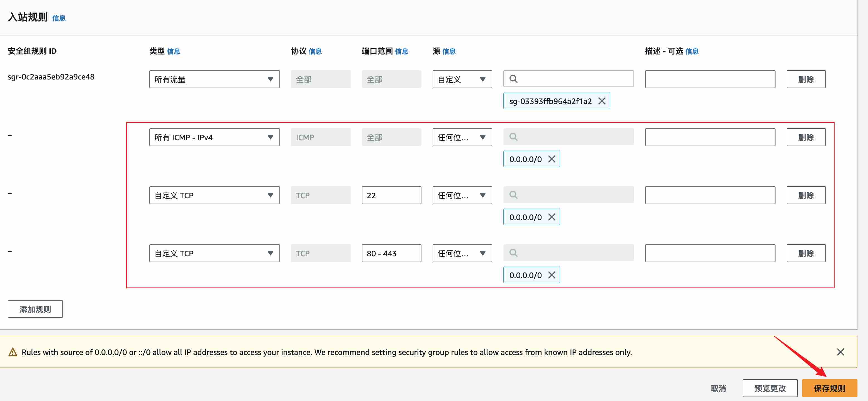Remove 0.0.0.0/0 tag in port 22 rule
The height and width of the screenshot is (401, 868).
click(x=552, y=217)
